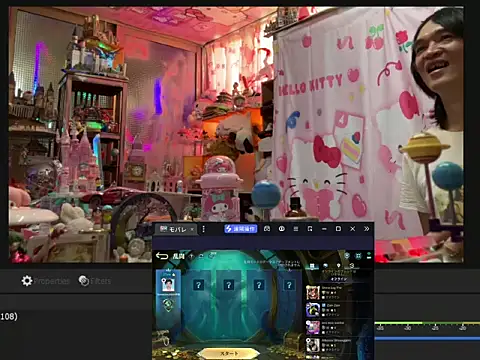Open the emulator three-dot menu

203,229
